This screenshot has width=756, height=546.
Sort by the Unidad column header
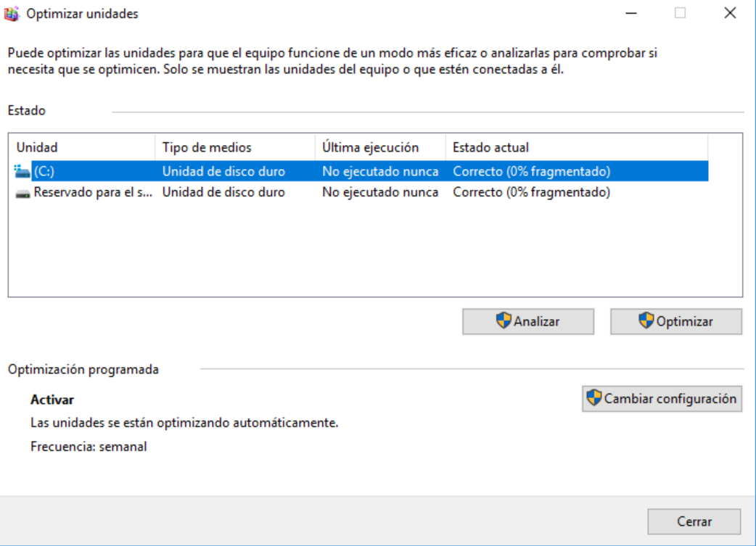(81, 147)
